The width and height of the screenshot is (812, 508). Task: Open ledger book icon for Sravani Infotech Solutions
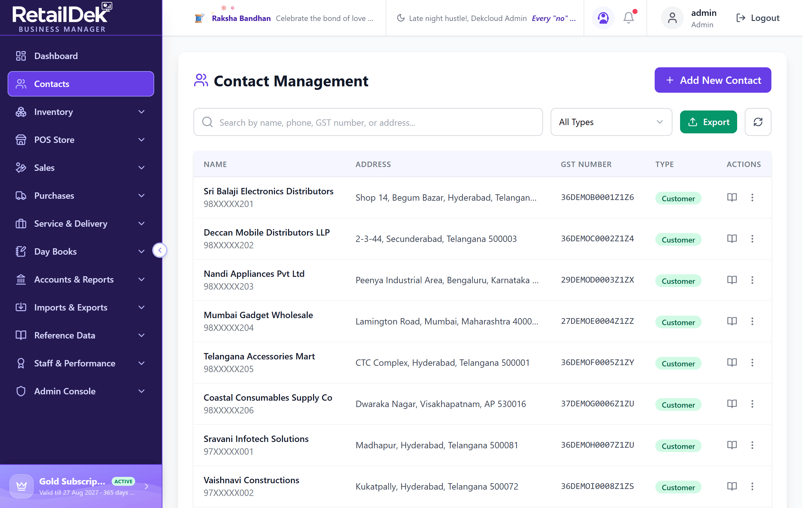pyautogui.click(x=732, y=445)
